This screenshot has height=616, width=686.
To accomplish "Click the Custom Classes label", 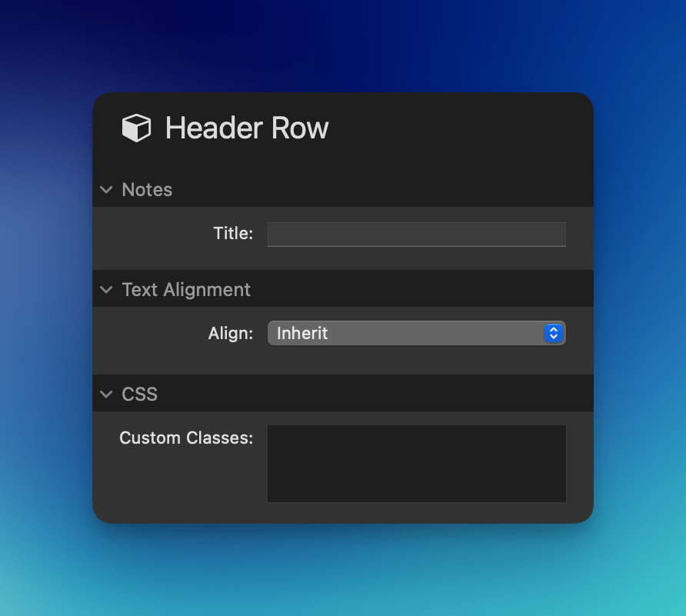I will click(x=186, y=438).
